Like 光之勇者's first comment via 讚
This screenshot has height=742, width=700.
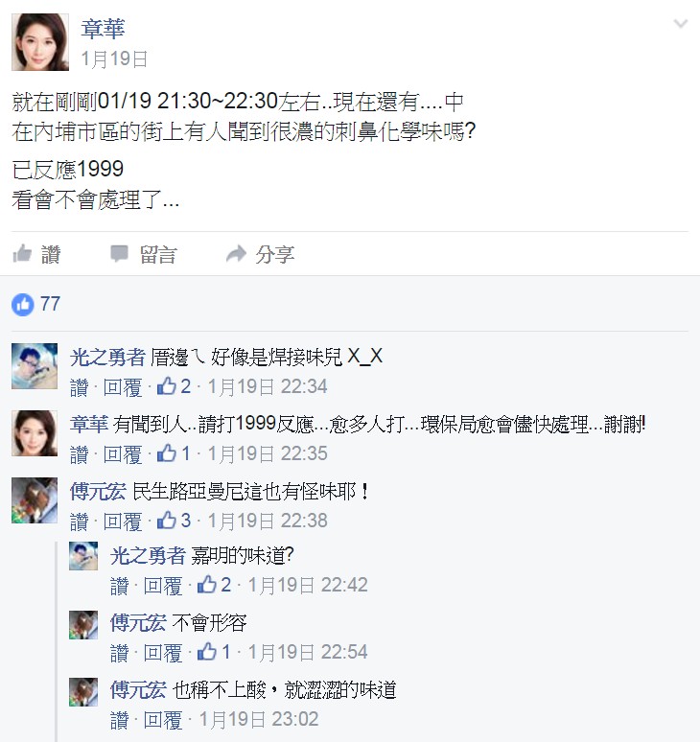click(x=79, y=387)
